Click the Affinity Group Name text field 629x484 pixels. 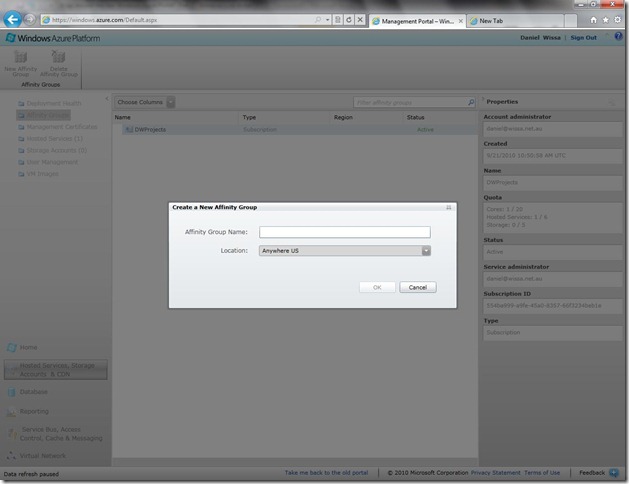coord(344,232)
